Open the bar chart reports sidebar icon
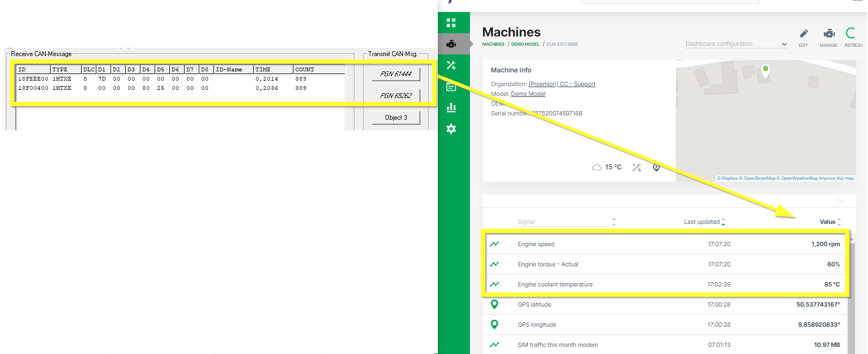The image size is (868, 354). [x=451, y=107]
